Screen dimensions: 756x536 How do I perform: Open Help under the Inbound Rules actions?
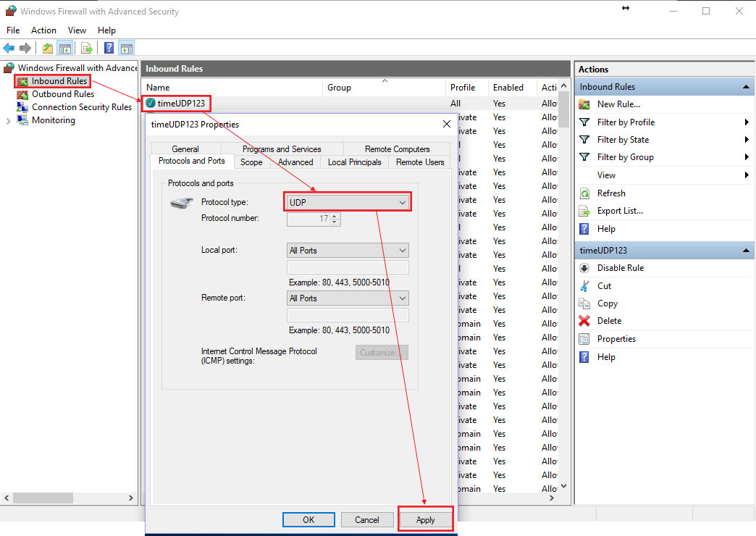point(606,229)
